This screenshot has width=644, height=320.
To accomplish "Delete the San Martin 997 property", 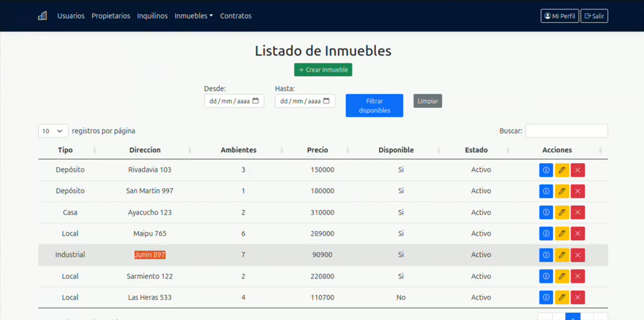I will tap(578, 191).
